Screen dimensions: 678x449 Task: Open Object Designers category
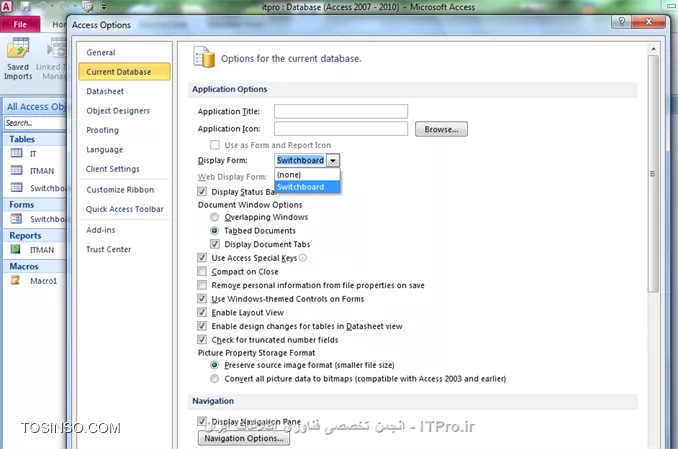(125, 111)
